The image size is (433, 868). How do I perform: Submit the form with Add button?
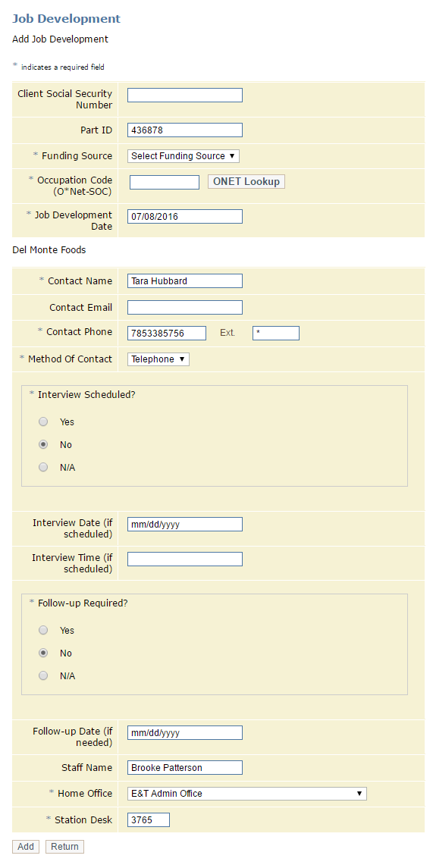tap(26, 847)
